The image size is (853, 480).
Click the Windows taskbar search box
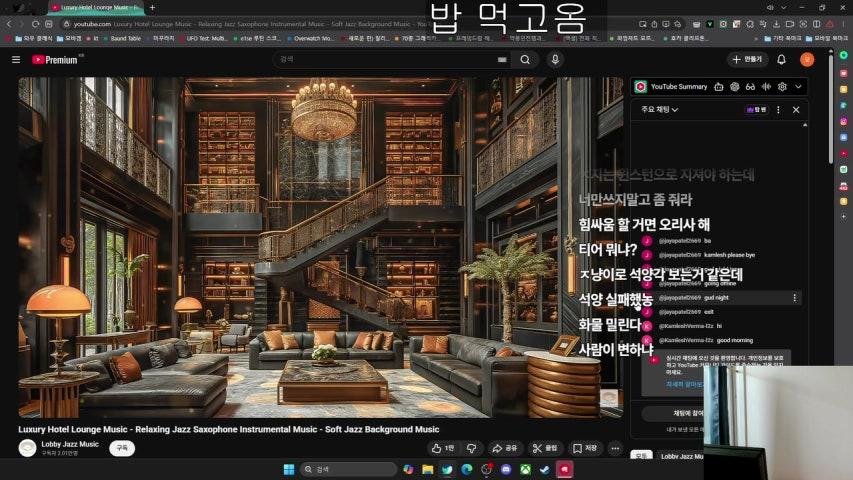[348, 469]
